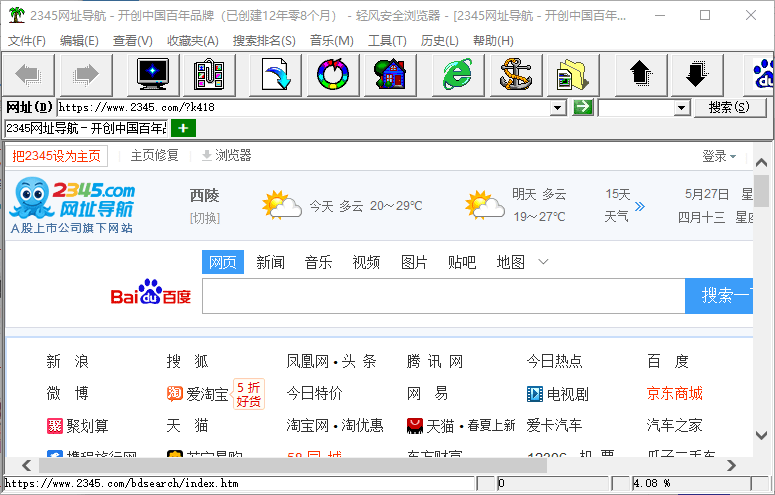775x495 pixels.
Task: Click the up arrow toolbar button
Action: click(640, 74)
